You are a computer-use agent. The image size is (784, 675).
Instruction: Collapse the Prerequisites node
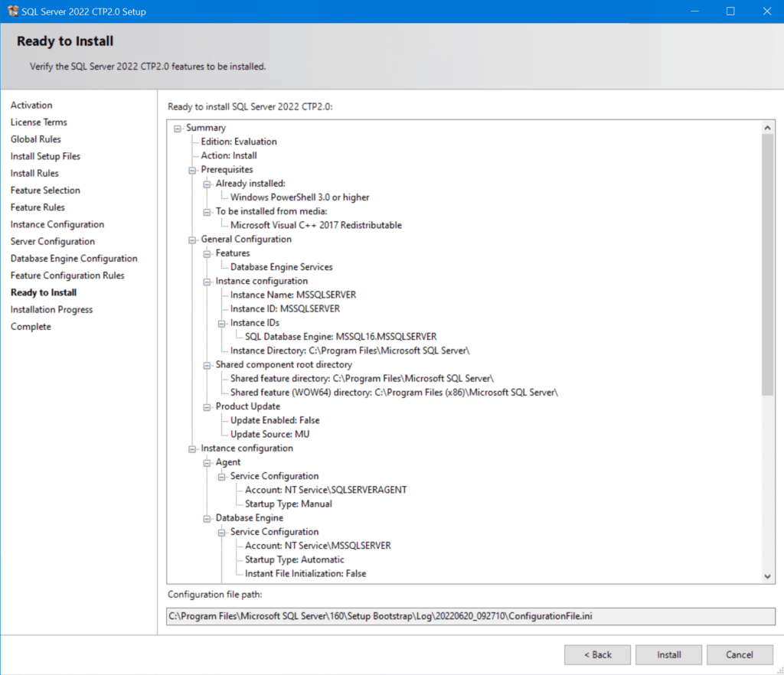point(192,171)
